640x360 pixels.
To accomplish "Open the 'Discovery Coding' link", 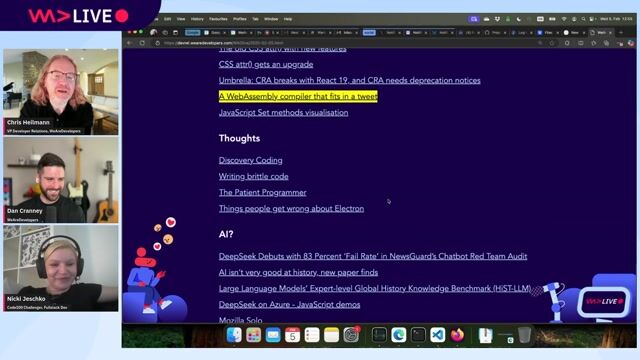I will tap(251, 160).
